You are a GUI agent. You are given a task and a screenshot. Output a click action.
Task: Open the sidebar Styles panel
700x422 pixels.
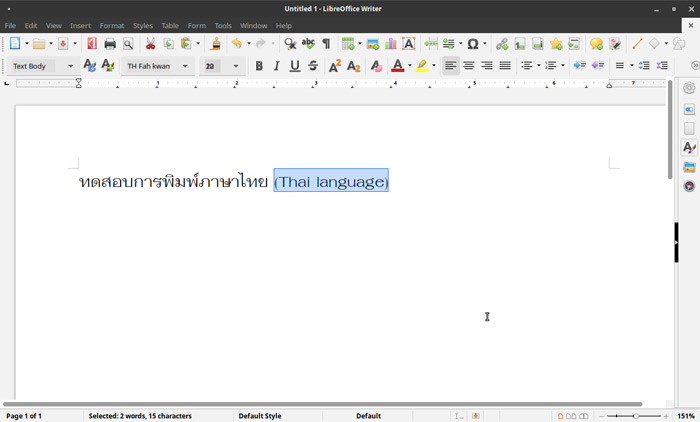tap(689, 148)
